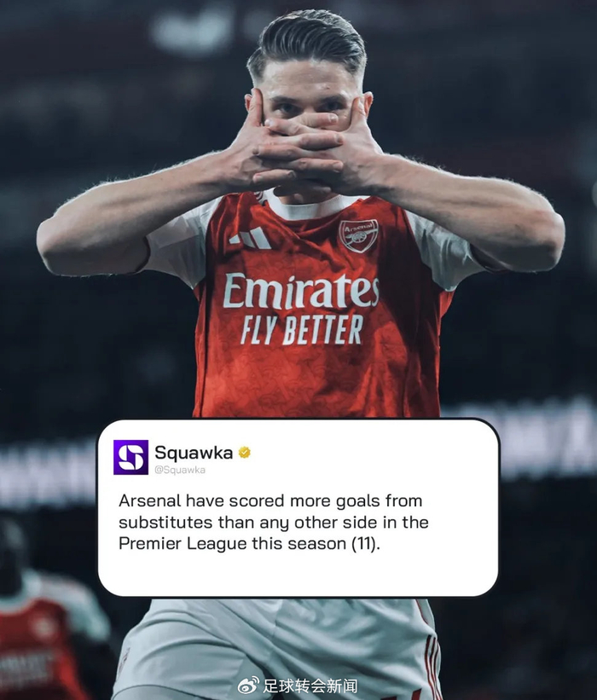
Task: Click the FLY BETTER lettering on the jersey
Action: click(x=302, y=330)
